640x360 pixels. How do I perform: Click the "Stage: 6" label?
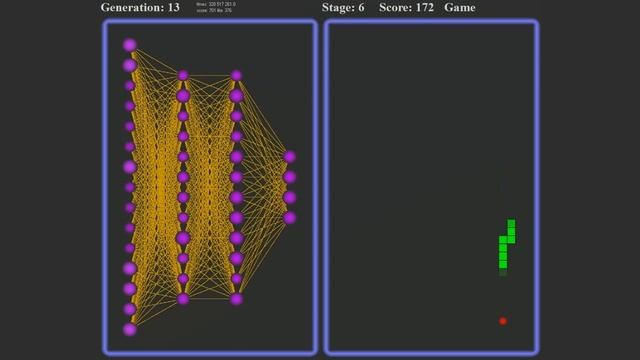343,7
